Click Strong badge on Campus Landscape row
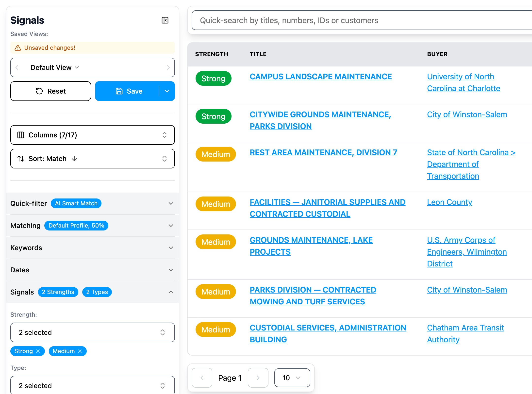The height and width of the screenshot is (394, 532). click(213, 79)
